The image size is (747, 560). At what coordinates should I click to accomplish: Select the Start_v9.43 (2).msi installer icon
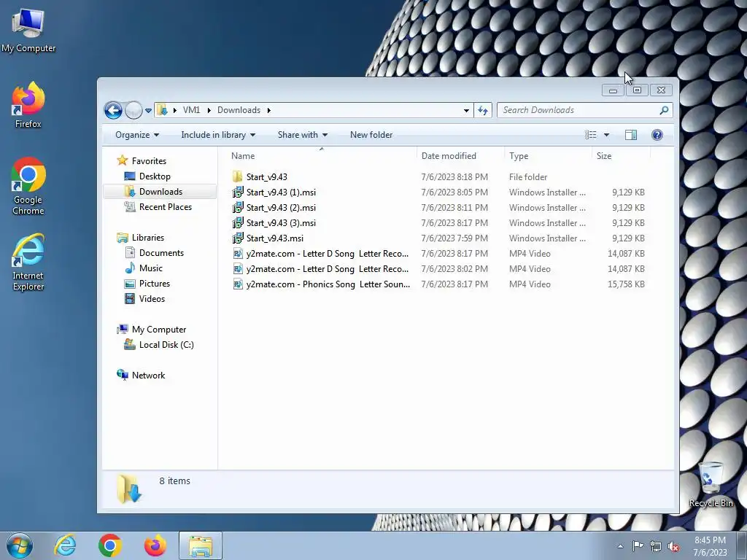coord(237,207)
